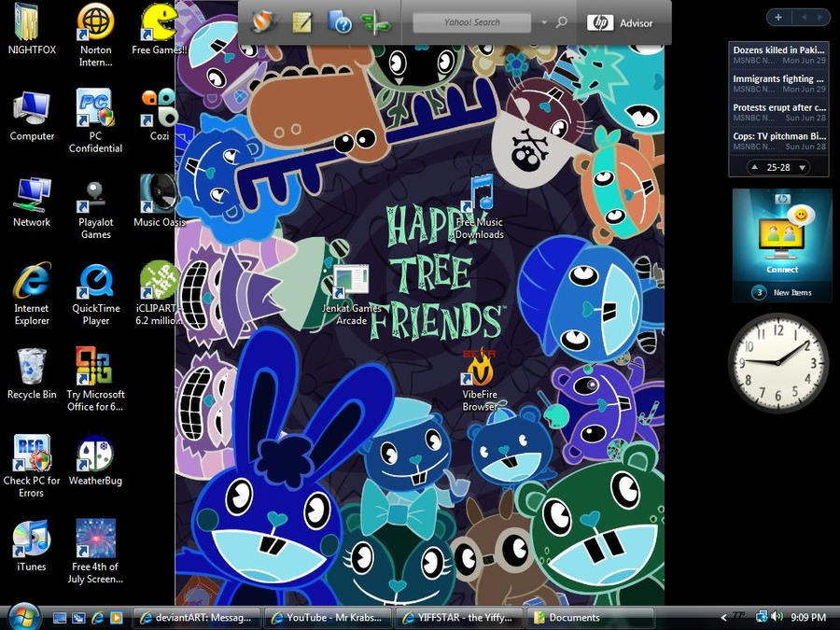Click Show Desktop in Quick Launch
The width and height of the screenshot is (840, 630).
(60, 618)
